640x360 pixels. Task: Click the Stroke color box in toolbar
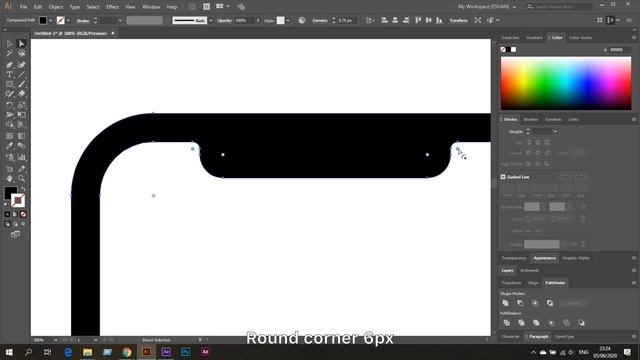coord(18,200)
